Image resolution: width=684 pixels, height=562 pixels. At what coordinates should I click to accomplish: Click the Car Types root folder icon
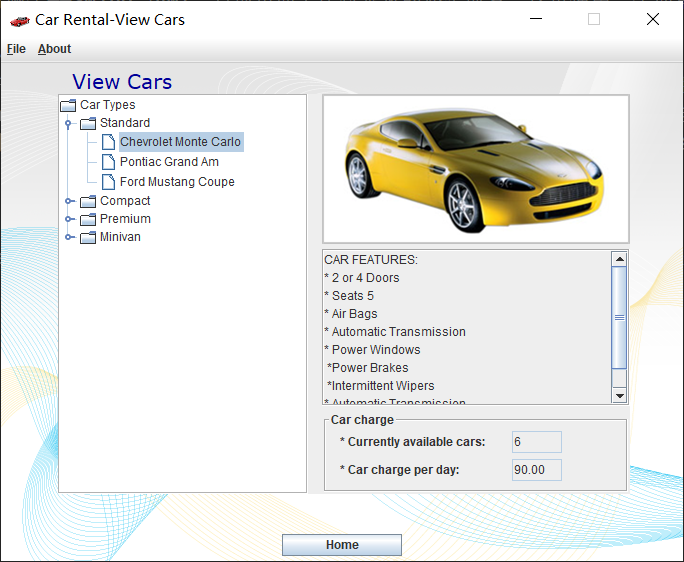tap(68, 105)
